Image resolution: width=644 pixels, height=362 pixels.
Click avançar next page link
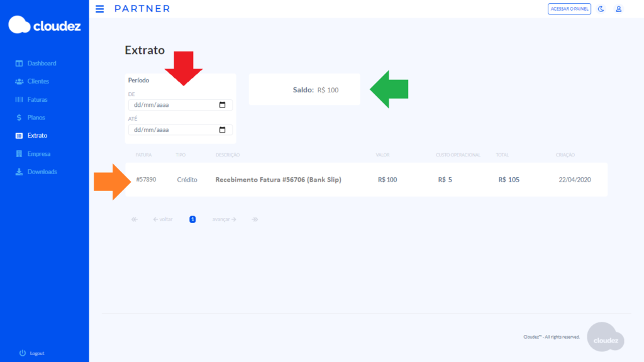point(224,219)
